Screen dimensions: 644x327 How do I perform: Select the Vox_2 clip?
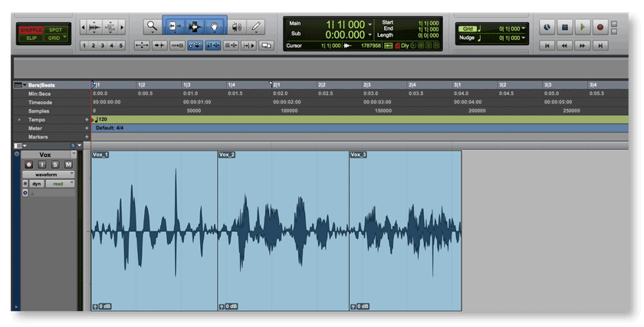[284, 231]
